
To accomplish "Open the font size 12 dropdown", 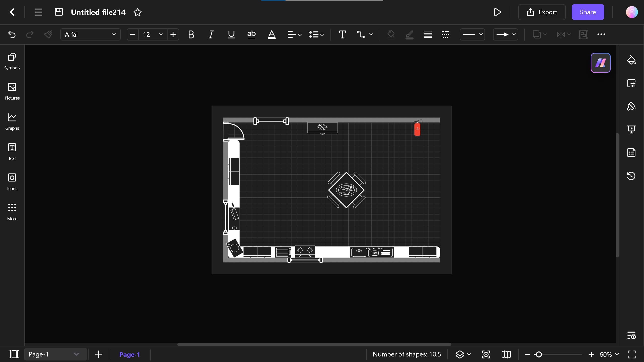I will (153, 34).
